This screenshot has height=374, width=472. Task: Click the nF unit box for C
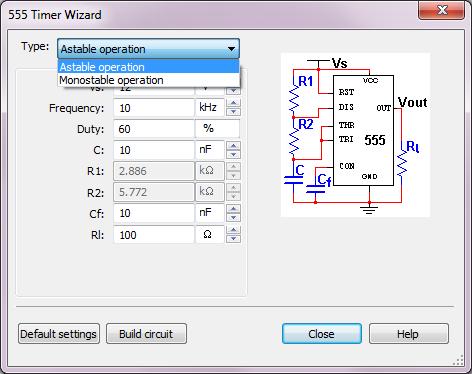[210, 150]
